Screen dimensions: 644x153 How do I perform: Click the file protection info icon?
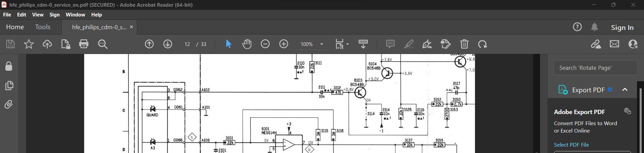tap(66, 44)
